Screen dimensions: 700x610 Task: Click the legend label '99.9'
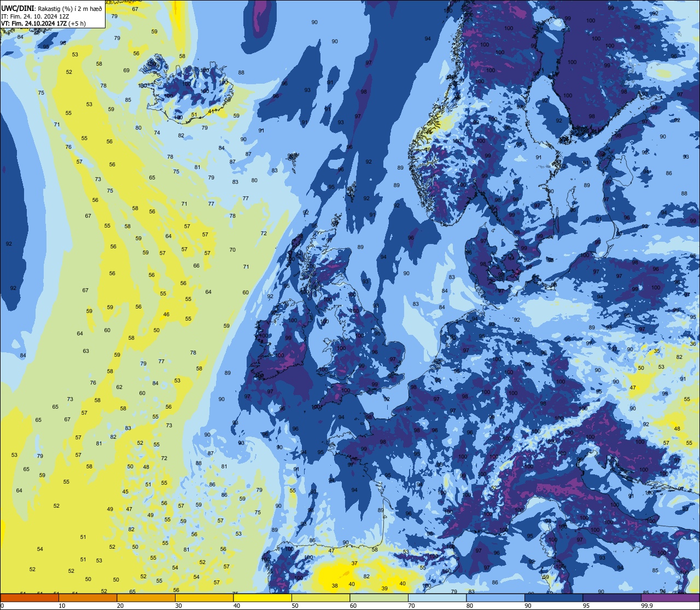click(x=647, y=606)
